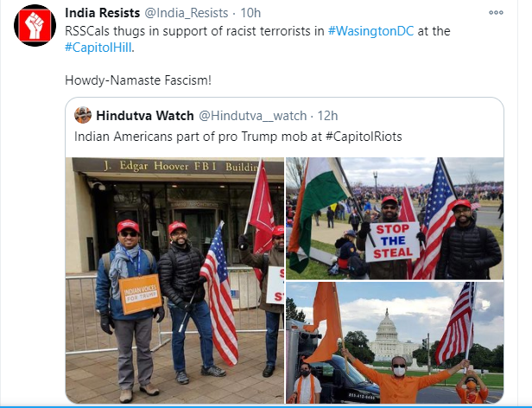The height and width of the screenshot is (408, 532).
Task: Open the @India_Resists handle link
Action: pos(187,13)
